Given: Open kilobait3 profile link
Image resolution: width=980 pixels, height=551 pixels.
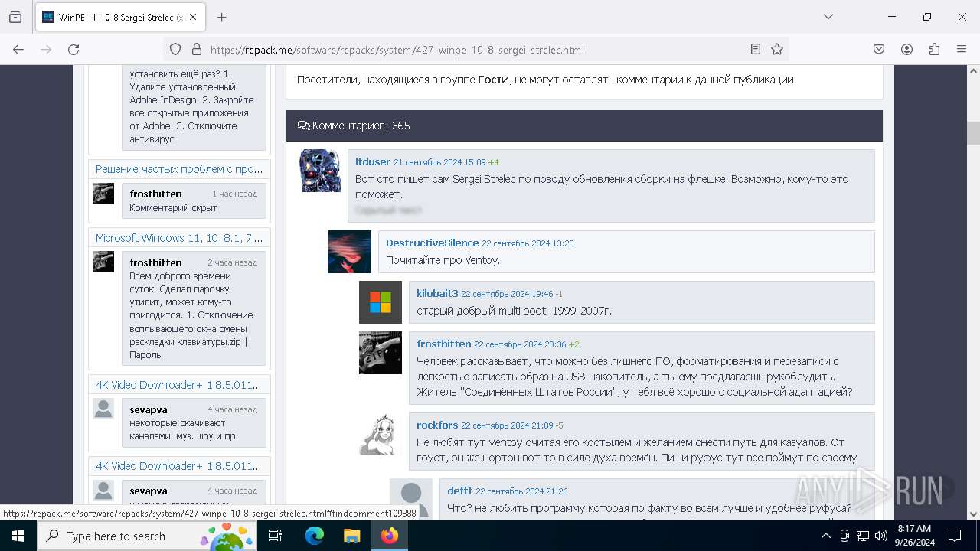Looking at the screenshot, I should [437, 293].
